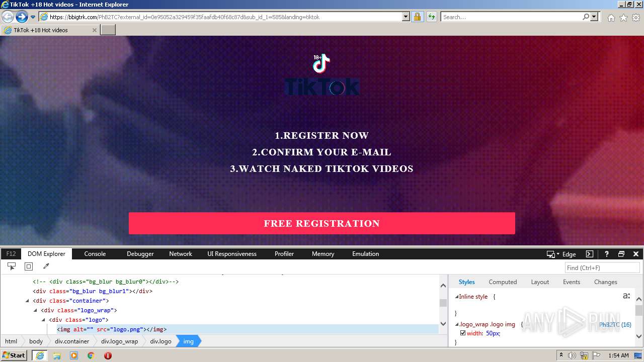
Task: Open the UI Responsiveness tab
Action: tap(232, 254)
